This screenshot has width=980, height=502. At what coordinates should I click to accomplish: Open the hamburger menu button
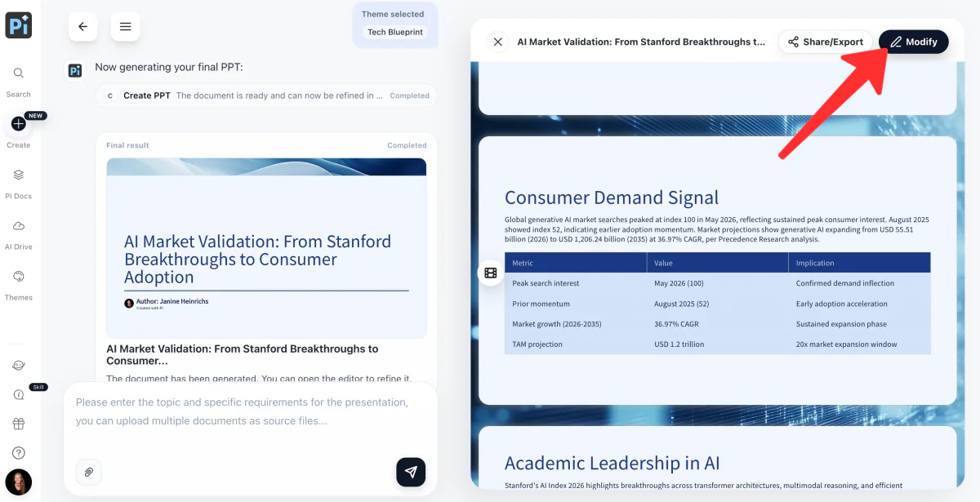tap(125, 26)
